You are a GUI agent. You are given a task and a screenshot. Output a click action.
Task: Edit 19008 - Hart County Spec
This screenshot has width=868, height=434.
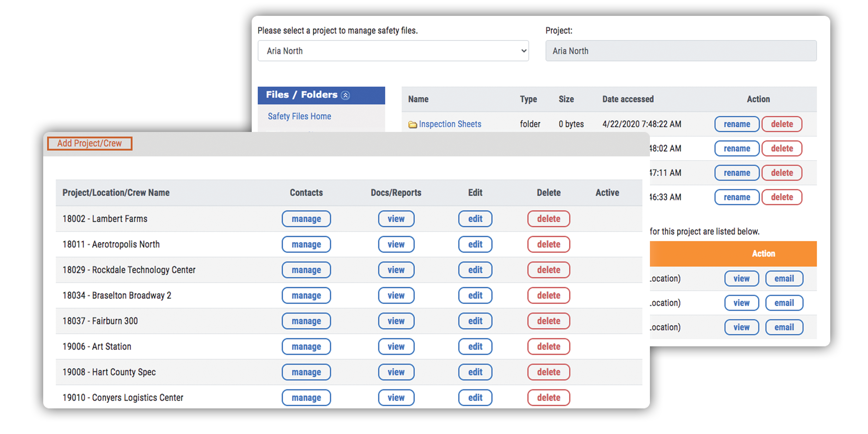[x=475, y=372]
